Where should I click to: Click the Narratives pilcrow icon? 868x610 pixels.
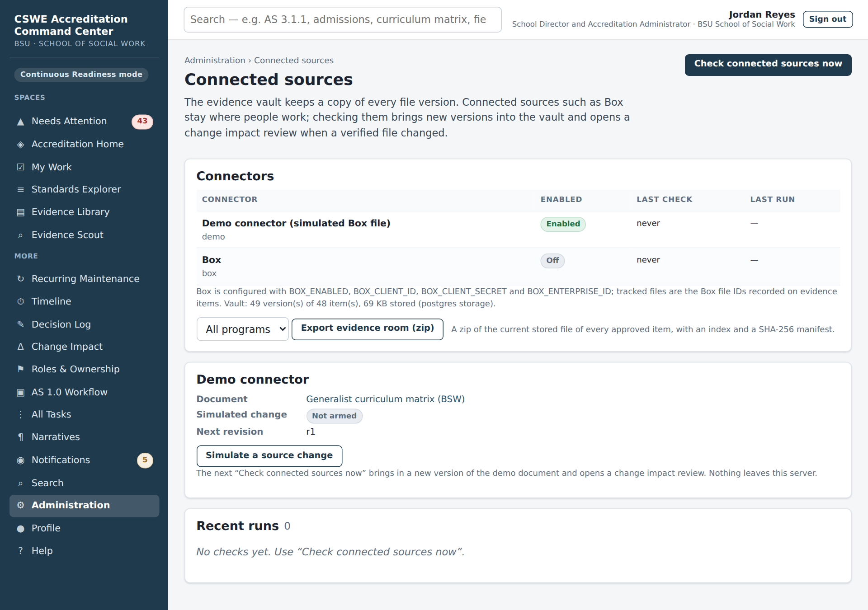(20, 437)
